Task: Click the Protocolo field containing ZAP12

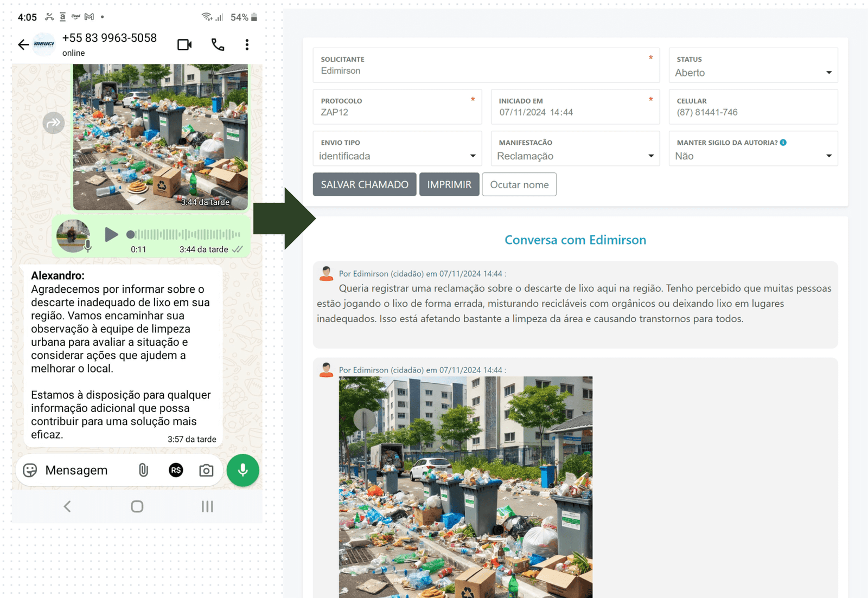Action: pos(396,112)
